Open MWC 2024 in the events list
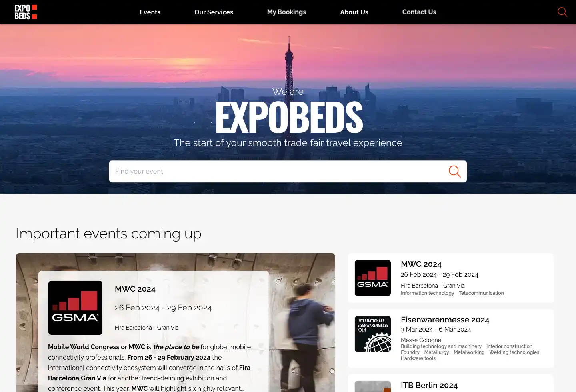 tap(421, 264)
